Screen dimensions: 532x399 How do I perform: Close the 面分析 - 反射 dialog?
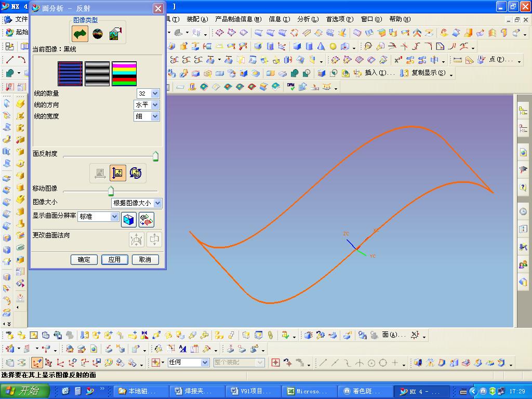pyautogui.click(x=158, y=8)
